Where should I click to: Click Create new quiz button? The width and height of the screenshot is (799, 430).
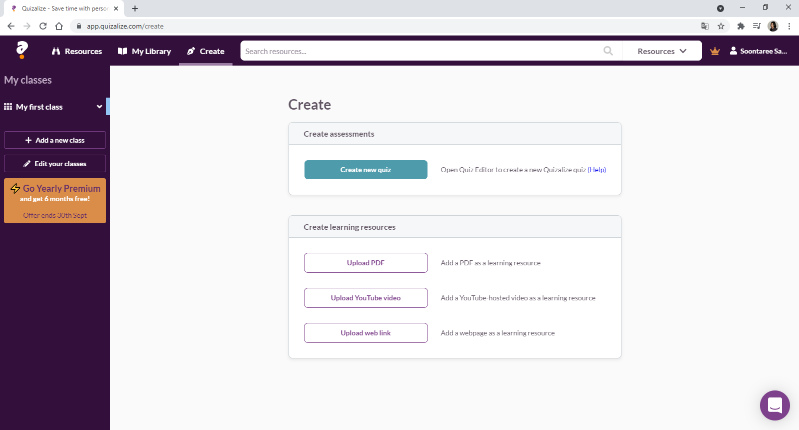366,170
